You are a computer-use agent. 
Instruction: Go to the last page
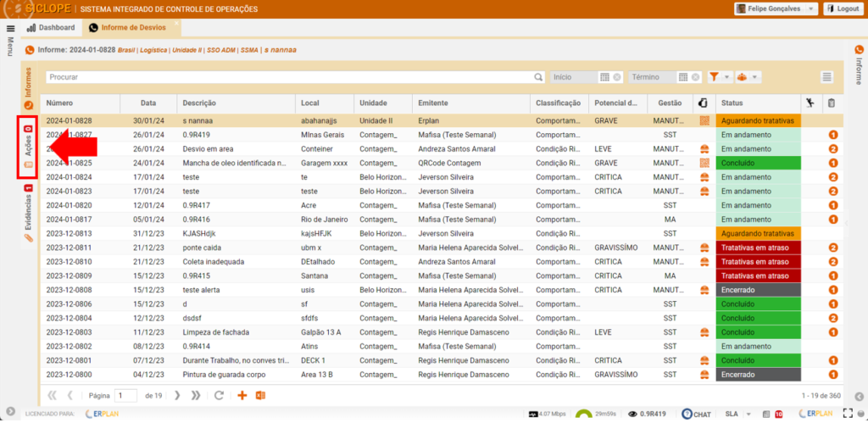(x=196, y=395)
